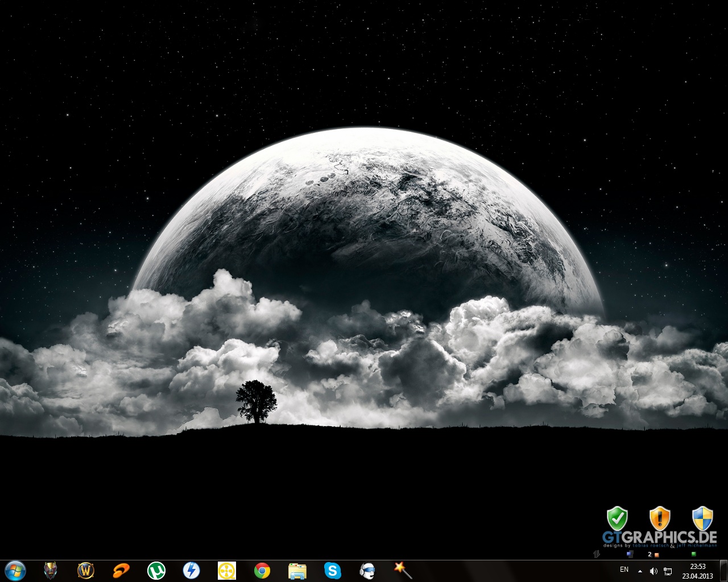
Task: Click the green checkmark shield gadget
Action: pyautogui.click(x=617, y=518)
